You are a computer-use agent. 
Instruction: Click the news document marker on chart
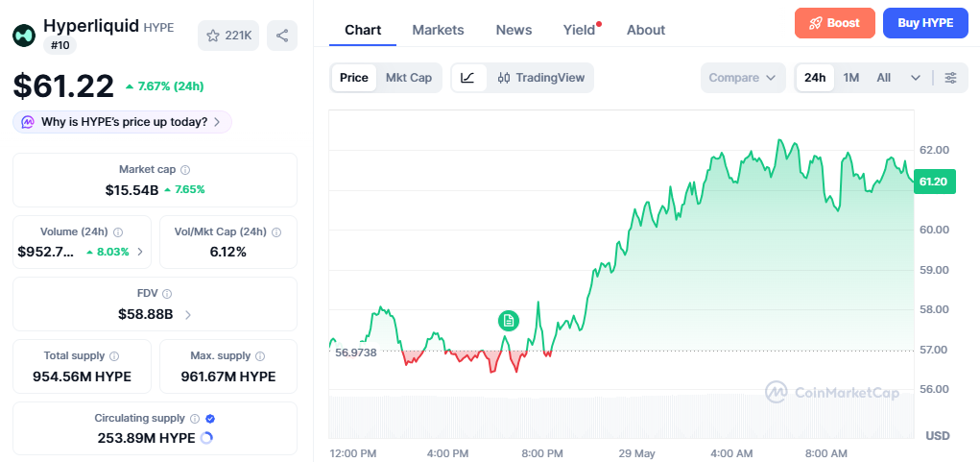509,321
